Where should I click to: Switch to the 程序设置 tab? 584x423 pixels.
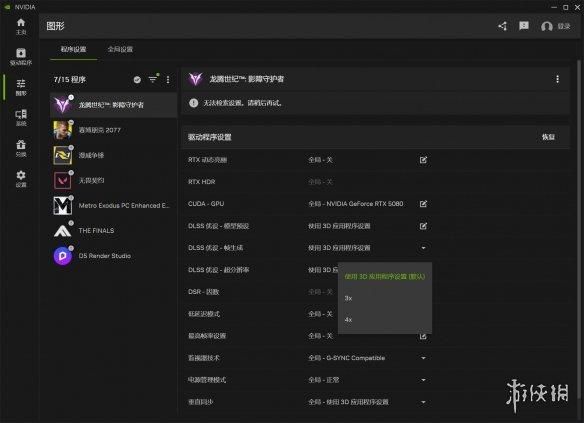click(73, 49)
